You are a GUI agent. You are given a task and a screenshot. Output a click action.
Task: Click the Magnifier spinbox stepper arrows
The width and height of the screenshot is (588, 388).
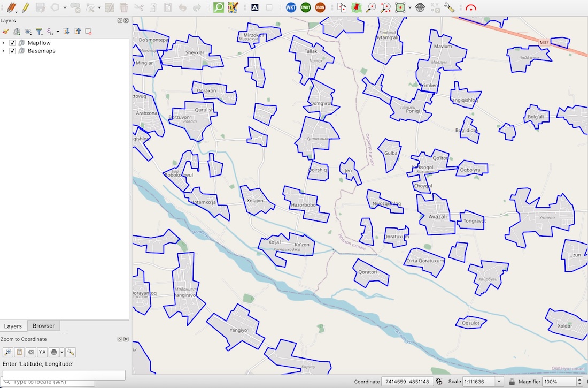point(579,381)
